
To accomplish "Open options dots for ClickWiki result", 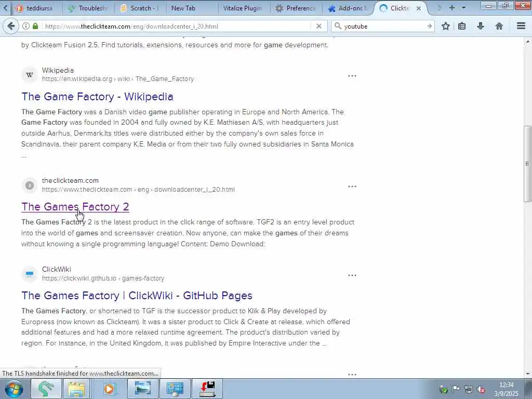I will [352, 275].
